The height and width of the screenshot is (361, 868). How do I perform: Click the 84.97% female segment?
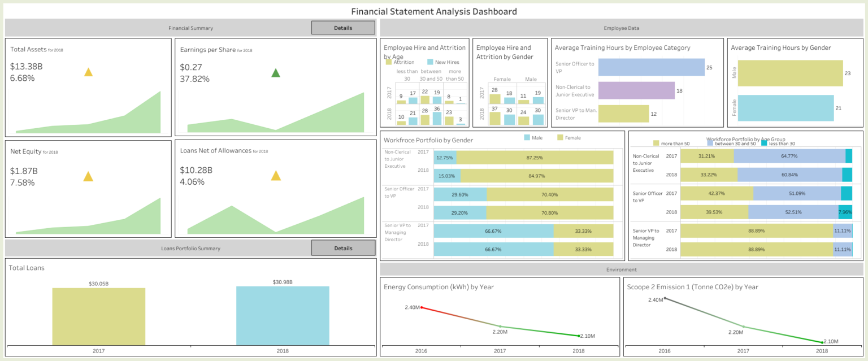point(537,176)
